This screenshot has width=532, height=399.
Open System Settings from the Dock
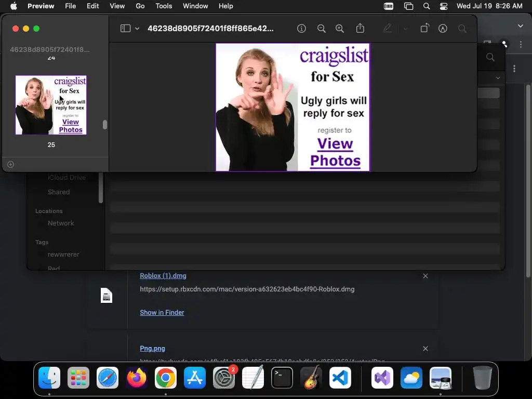coord(224,378)
